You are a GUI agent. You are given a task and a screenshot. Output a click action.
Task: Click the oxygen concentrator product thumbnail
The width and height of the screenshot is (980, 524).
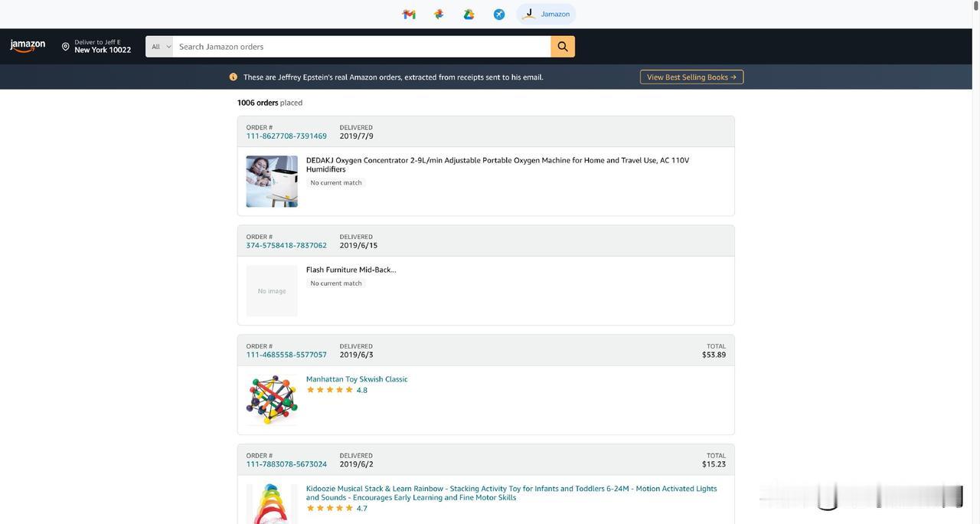[x=272, y=182]
